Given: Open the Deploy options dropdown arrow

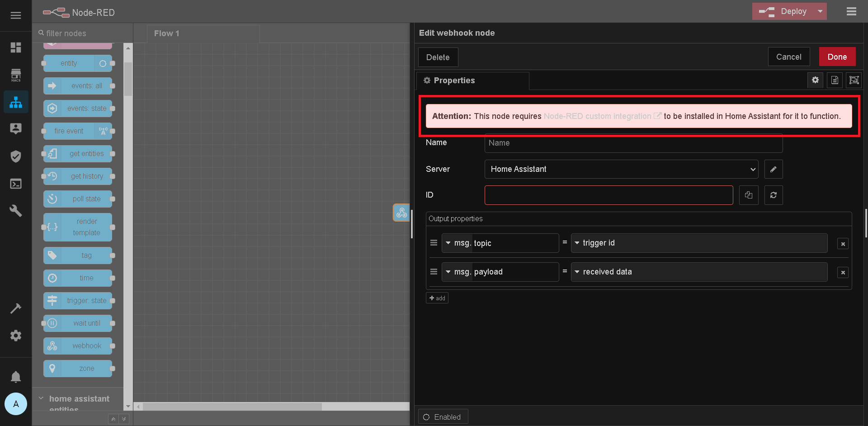Looking at the screenshot, I should [x=820, y=11].
